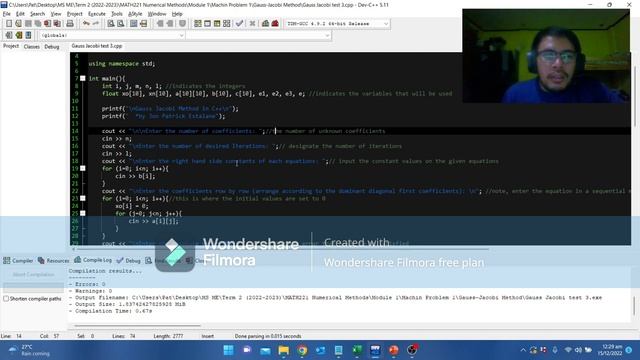The height and width of the screenshot is (360, 640).
Task: Click the New file toolbar icon
Action: coord(9,24)
